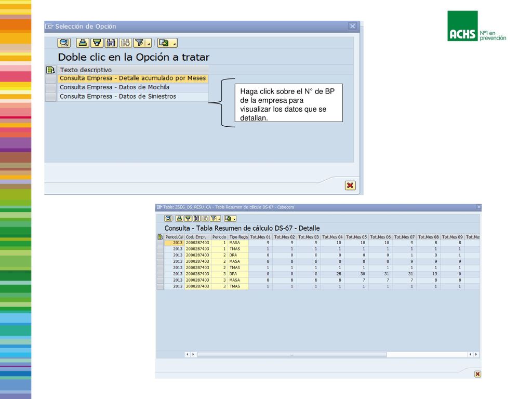This screenshot has height=399, width=532.
Task: Select 'Consulta Empresa - Datos de Mochila' row
Action: tap(132, 87)
